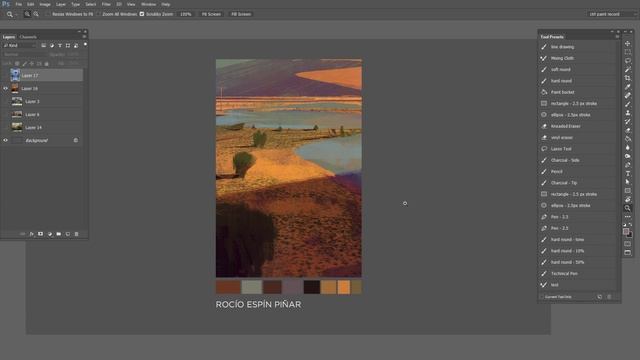Switch to the Channels tab
This screenshot has height=360, width=640.
[x=28, y=37]
